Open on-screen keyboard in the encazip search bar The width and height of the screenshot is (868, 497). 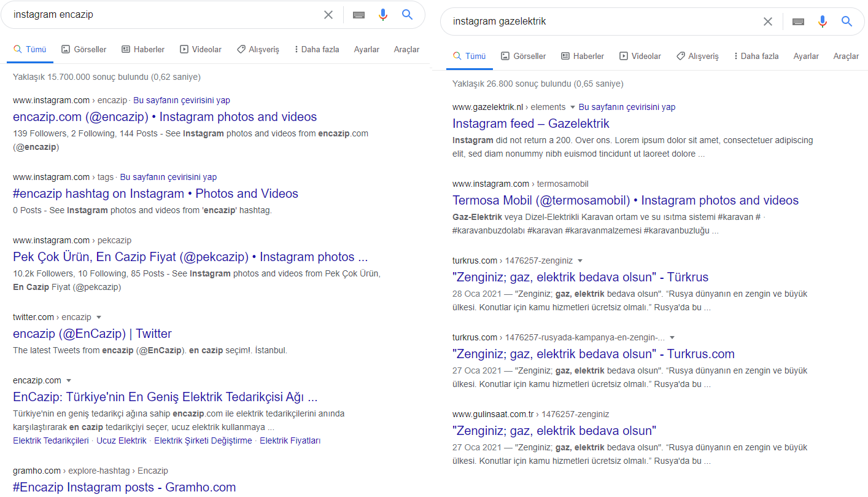[x=359, y=15]
